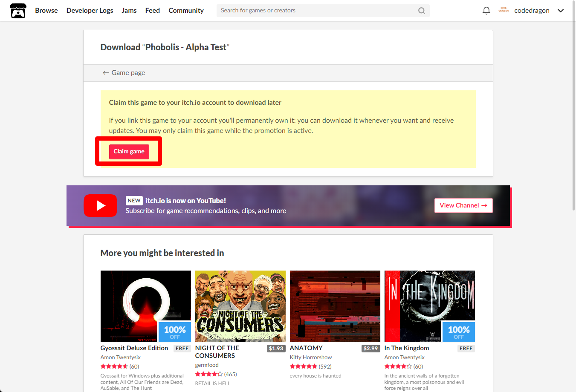576x392 pixels.
Task: Open the Night of the Consumers thumbnail
Action: (x=240, y=306)
